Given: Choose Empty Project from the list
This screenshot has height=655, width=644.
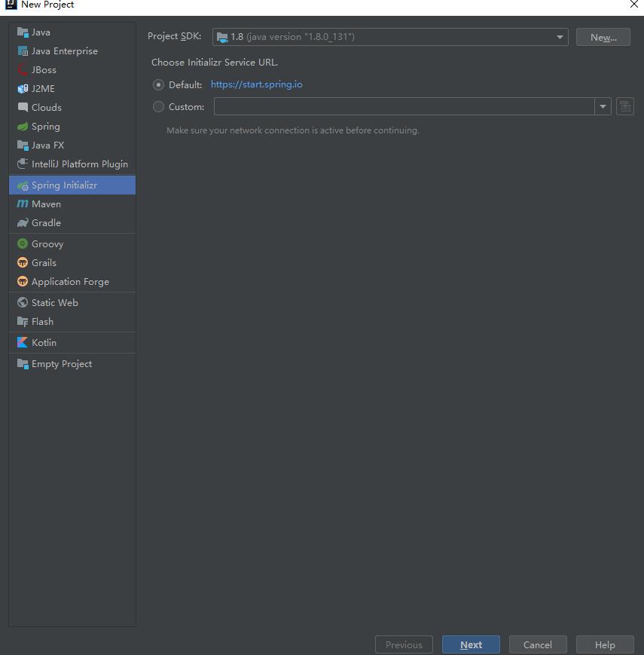Looking at the screenshot, I should tap(62, 364).
